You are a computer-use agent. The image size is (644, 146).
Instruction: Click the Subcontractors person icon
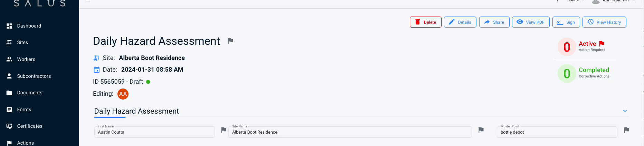coord(9,76)
